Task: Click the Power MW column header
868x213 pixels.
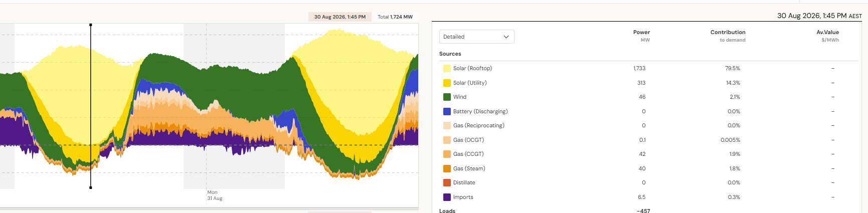Action: [641, 36]
